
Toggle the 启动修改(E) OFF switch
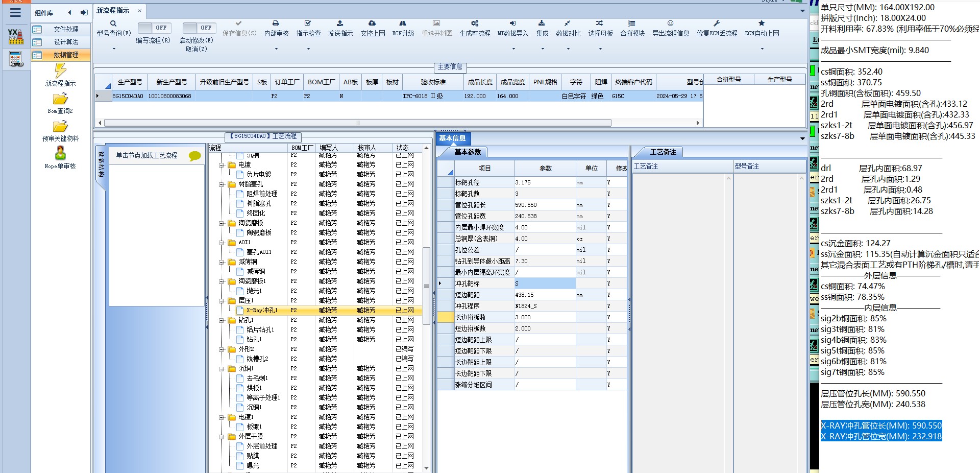199,28
